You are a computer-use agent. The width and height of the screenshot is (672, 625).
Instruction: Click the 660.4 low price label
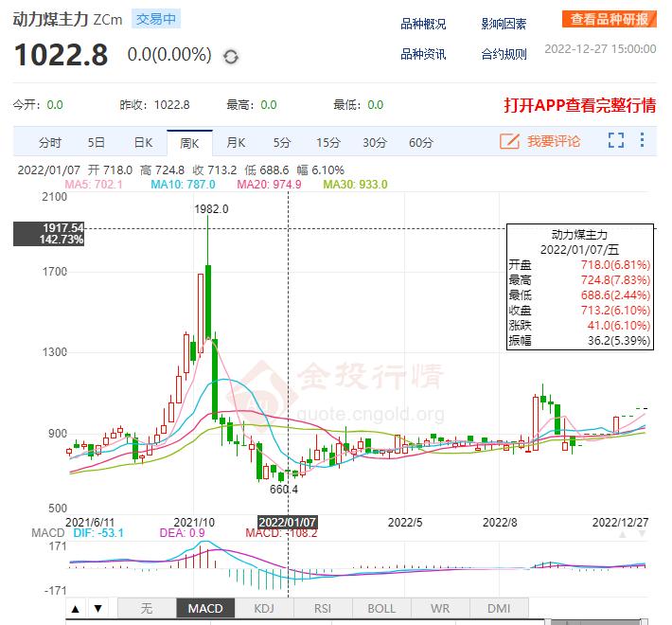point(284,490)
